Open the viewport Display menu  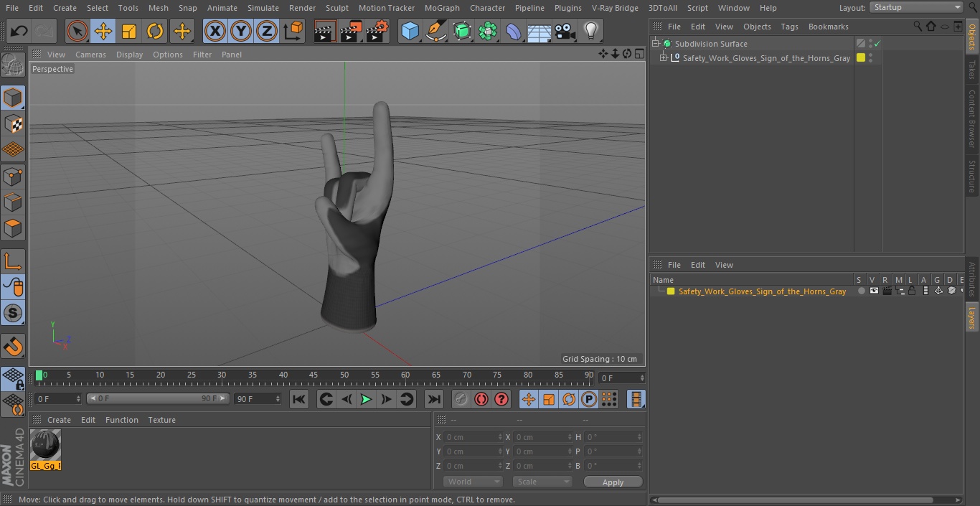tap(129, 55)
